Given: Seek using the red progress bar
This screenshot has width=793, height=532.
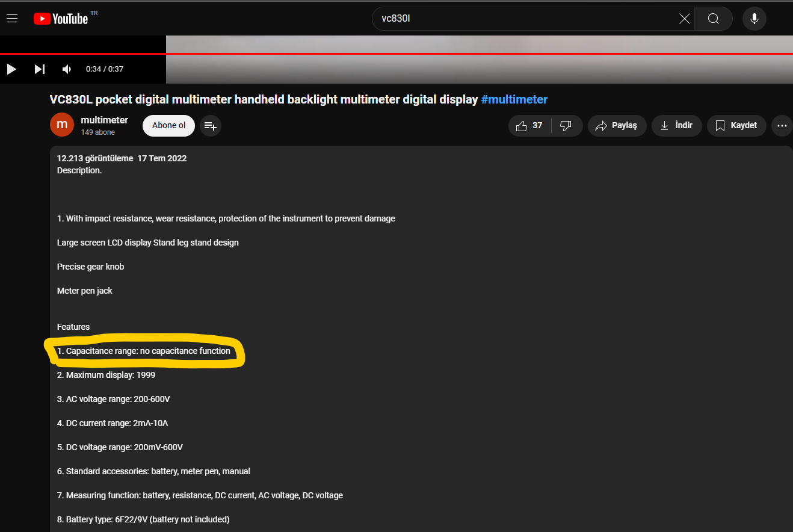Looking at the screenshot, I should coord(396,54).
